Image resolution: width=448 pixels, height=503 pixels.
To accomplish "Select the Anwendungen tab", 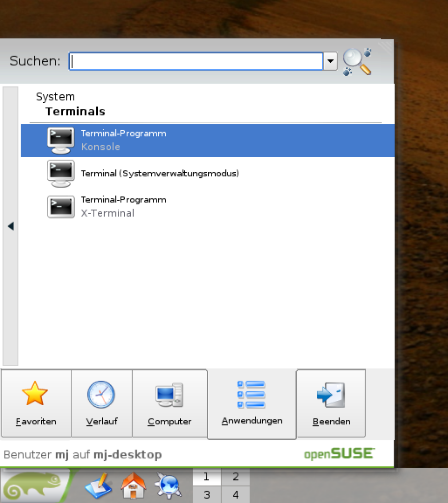I will pos(252,404).
